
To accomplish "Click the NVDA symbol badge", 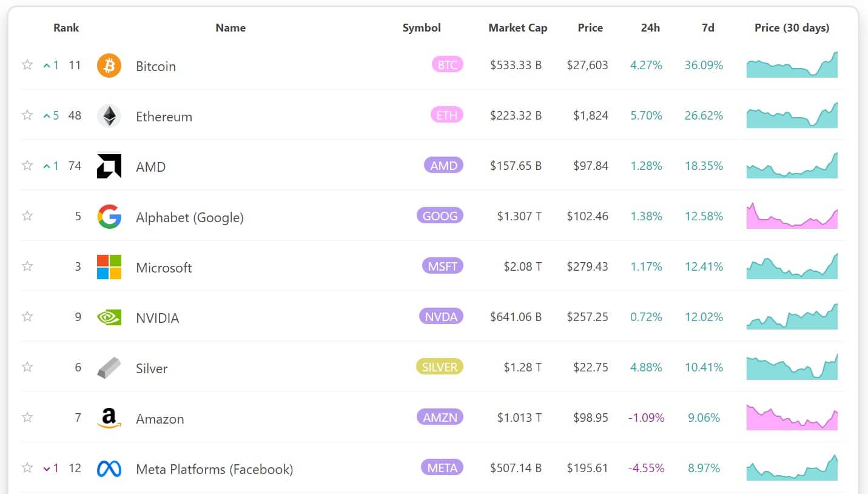I will coord(441,316).
